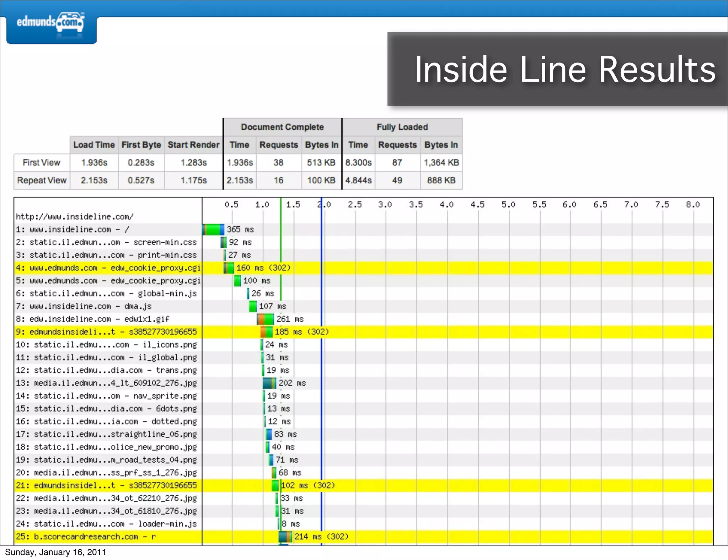The height and width of the screenshot is (560, 728).
Task: Click the 4.0 second timeline tick
Action: coord(447,204)
